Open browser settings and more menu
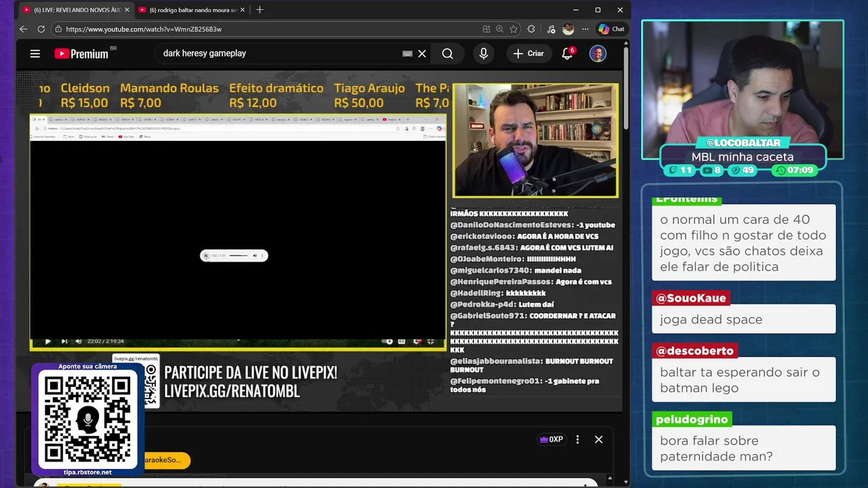The height and width of the screenshot is (488, 868). [585, 29]
